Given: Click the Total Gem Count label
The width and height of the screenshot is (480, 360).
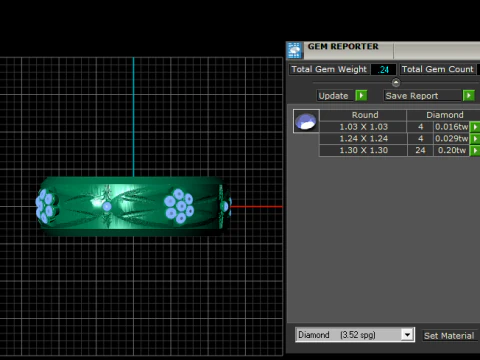Looking at the screenshot, I should pos(437,69).
